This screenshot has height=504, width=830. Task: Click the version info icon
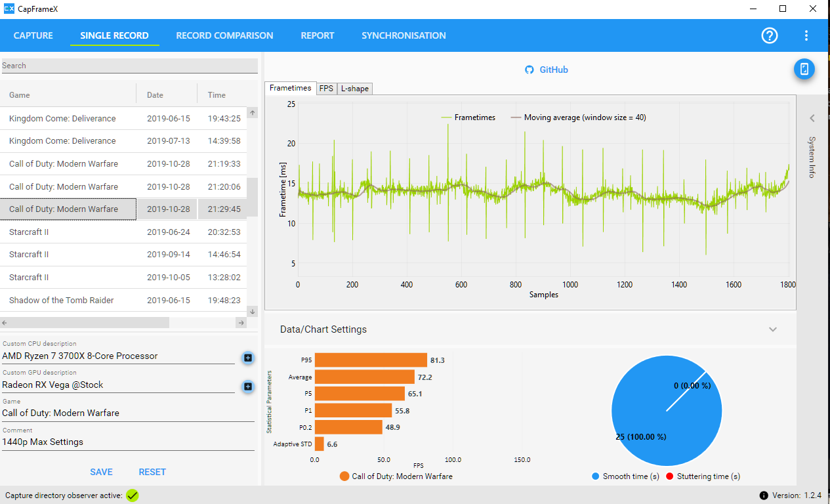coord(764,495)
